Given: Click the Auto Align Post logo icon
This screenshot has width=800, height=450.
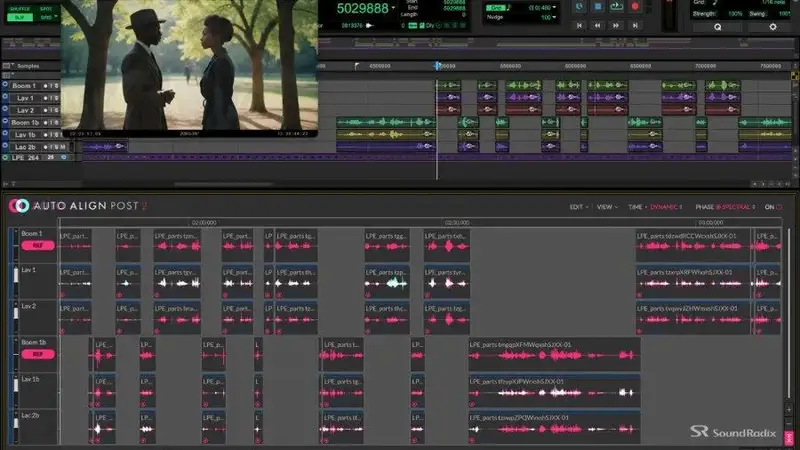Looking at the screenshot, I should tap(19, 206).
